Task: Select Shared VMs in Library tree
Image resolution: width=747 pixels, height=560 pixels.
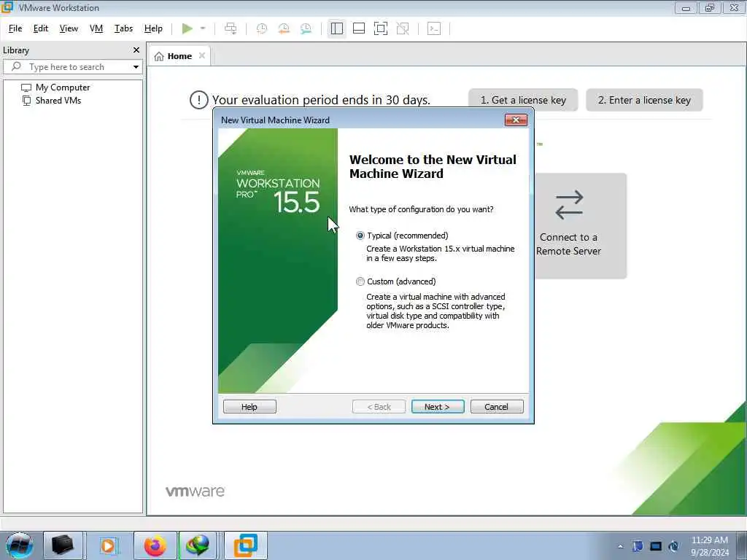Action: pyautogui.click(x=52, y=101)
